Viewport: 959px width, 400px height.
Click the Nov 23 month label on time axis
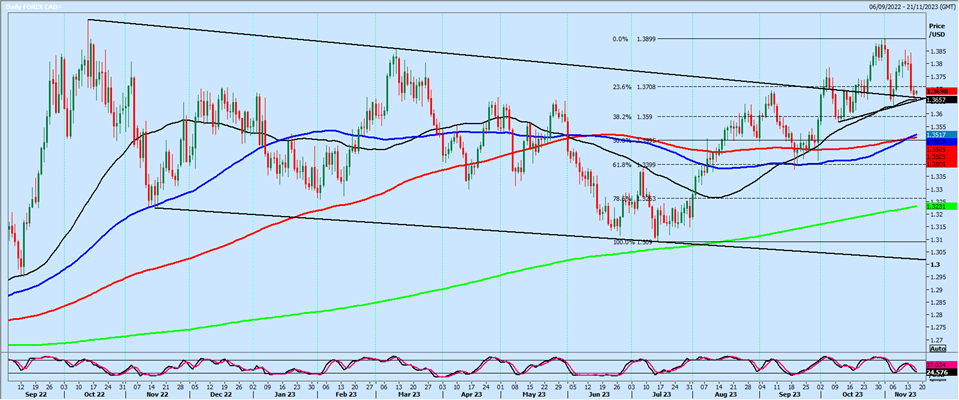coord(904,394)
